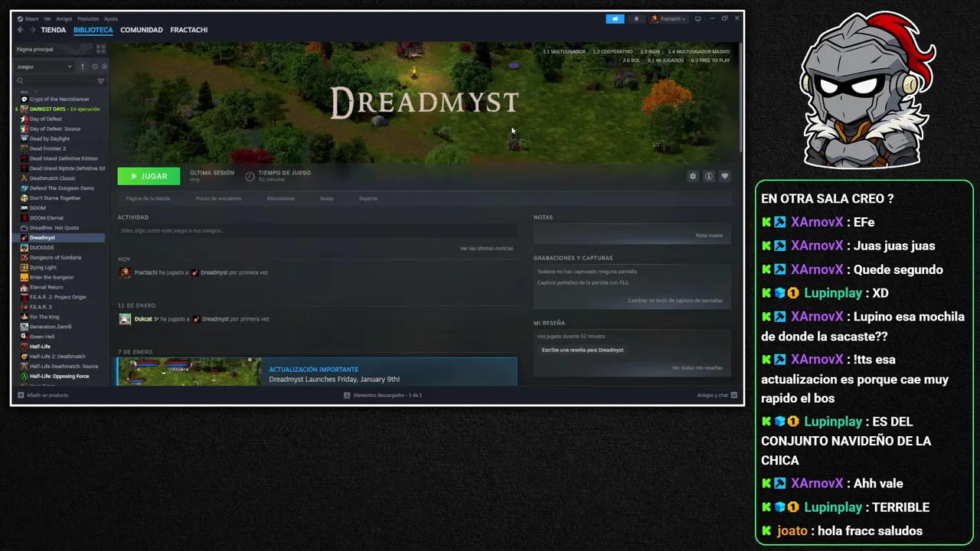Switch to the TIENDA tab
This screenshot has height=551, width=980.
pyautogui.click(x=54, y=30)
